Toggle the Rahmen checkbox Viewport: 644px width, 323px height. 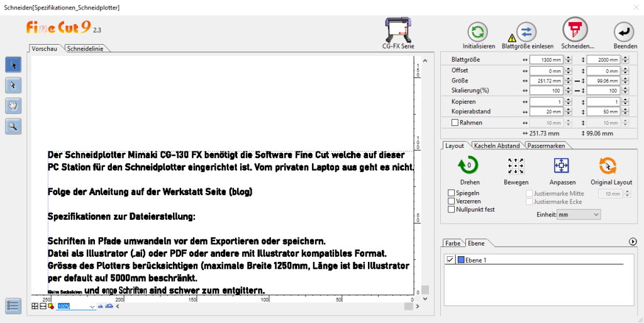click(455, 122)
